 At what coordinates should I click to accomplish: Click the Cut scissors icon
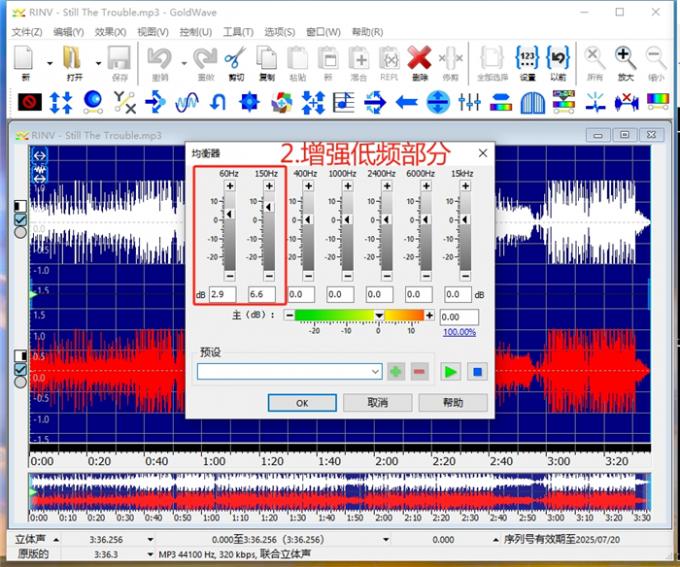tap(235, 58)
